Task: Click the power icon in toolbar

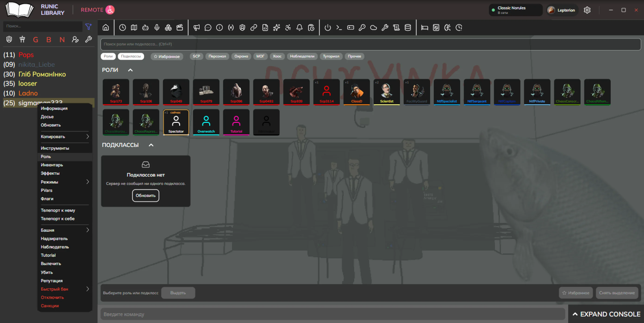Action: [x=328, y=28]
